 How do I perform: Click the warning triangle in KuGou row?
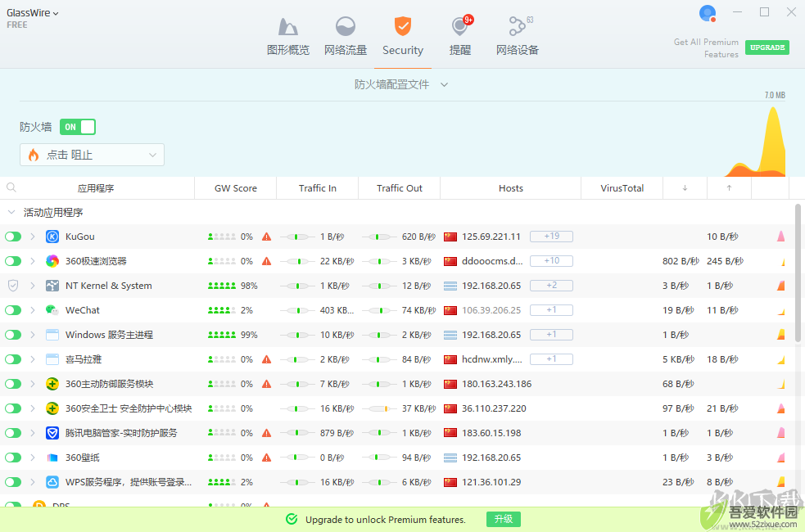[x=266, y=237]
